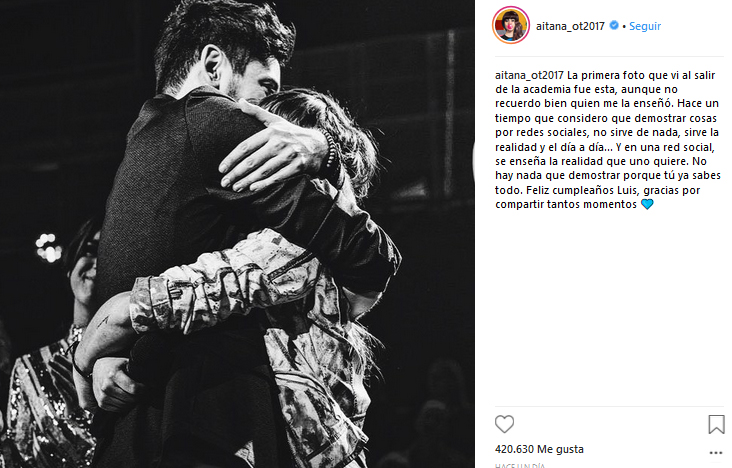Click the blue verified badge
Screen dimensions: 732x468
(x=614, y=25)
